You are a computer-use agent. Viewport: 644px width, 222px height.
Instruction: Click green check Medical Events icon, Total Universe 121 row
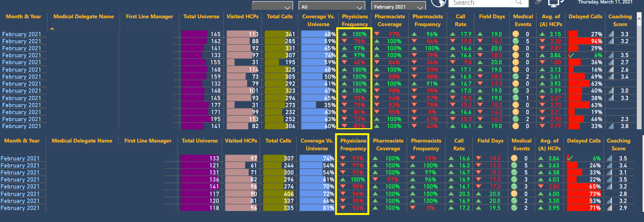(x=514, y=165)
